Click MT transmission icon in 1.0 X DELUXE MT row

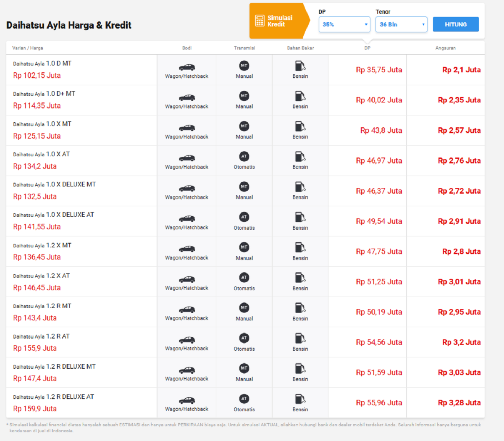coord(244,186)
